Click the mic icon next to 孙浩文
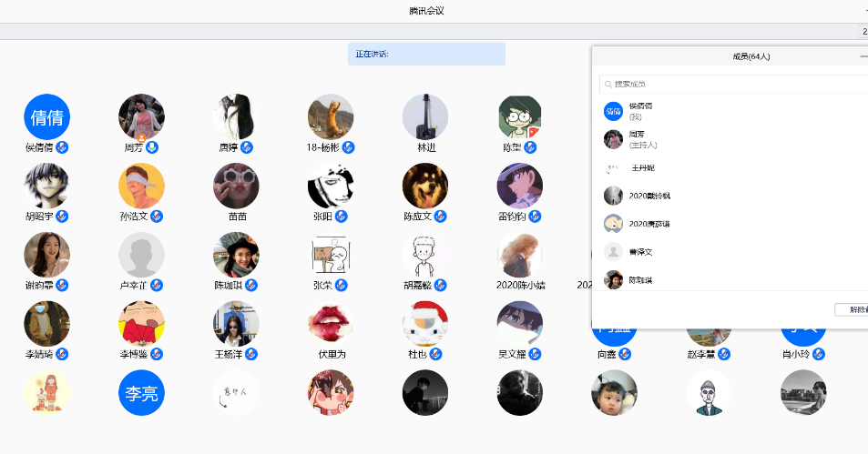Viewport: 868px width, 454px height. tap(157, 217)
